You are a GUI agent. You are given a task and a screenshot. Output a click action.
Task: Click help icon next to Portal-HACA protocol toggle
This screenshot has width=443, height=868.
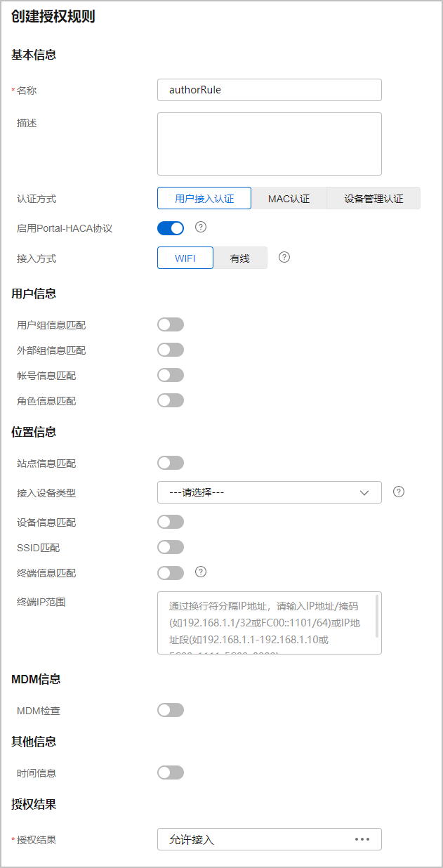(201, 227)
